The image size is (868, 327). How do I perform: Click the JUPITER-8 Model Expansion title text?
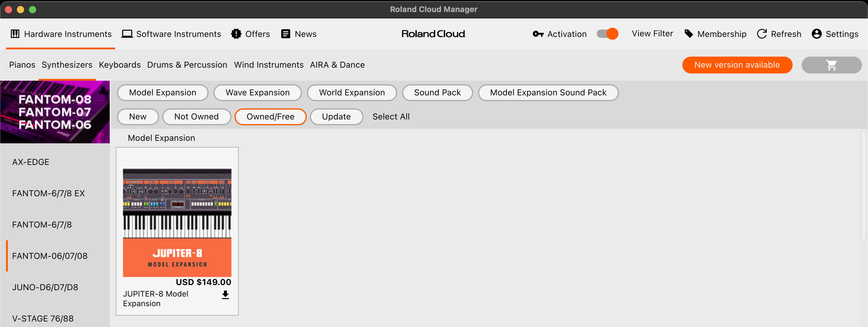(x=156, y=299)
